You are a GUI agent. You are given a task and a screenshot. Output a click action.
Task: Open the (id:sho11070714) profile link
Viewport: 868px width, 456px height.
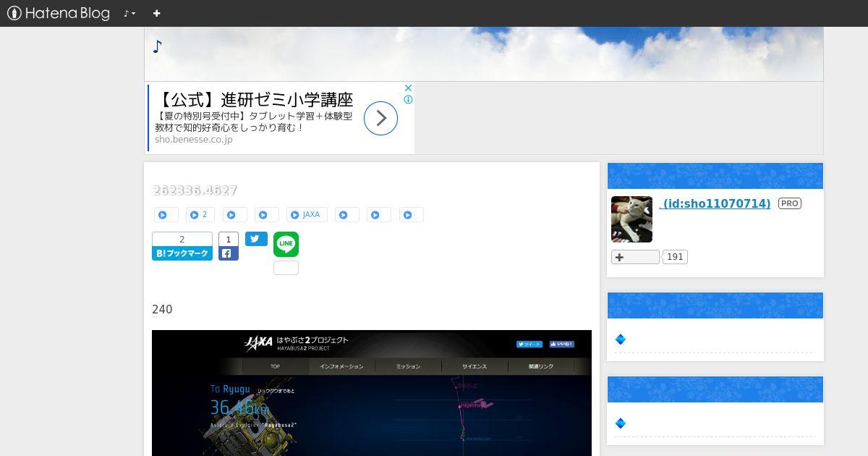(715, 203)
